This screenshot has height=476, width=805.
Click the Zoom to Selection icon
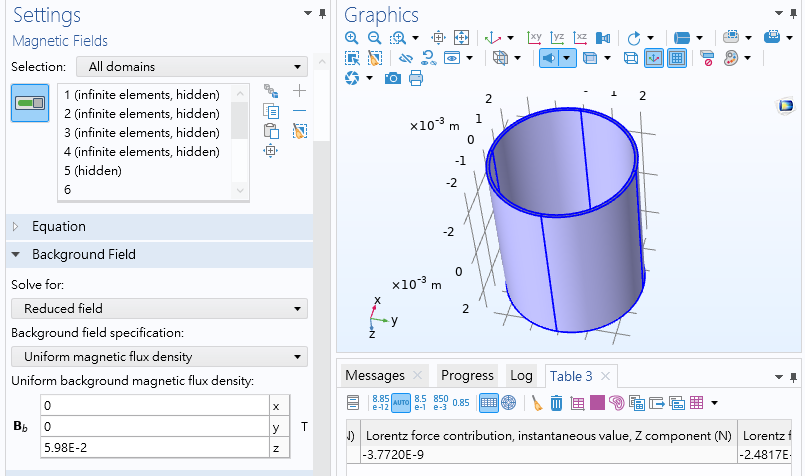[x=270, y=151]
